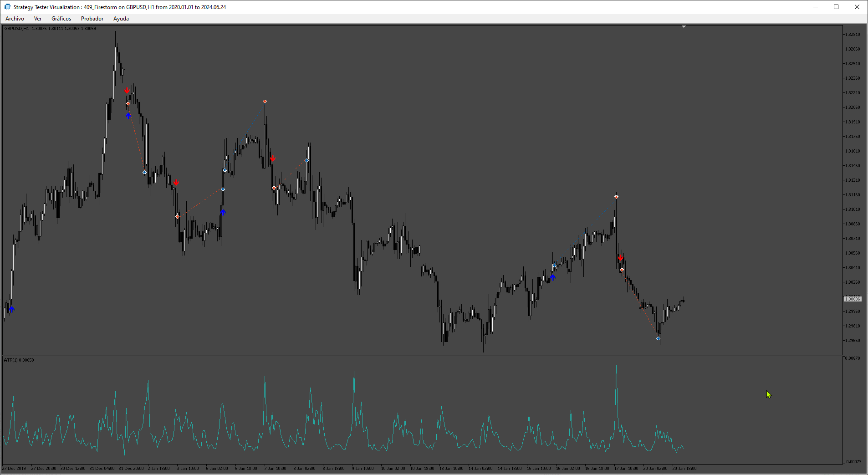The image size is (868, 475).
Task: Click the 1.29660 price axis label
Action: coord(853,341)
